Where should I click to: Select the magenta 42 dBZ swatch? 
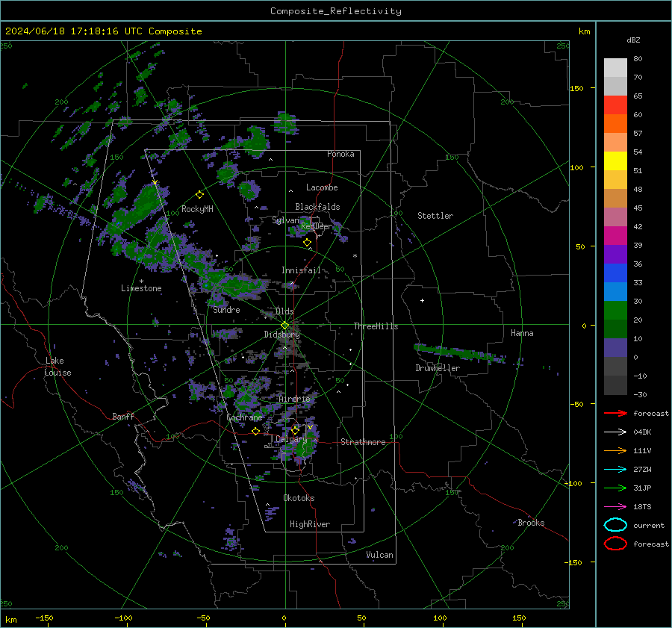(615, 235)
